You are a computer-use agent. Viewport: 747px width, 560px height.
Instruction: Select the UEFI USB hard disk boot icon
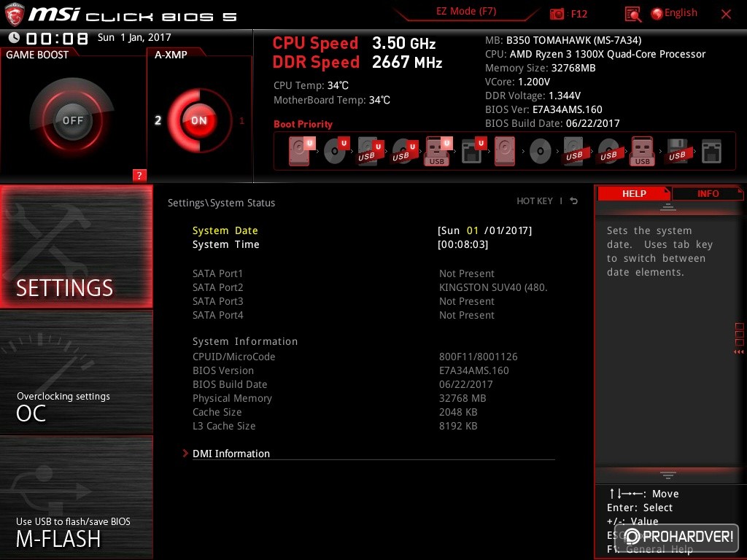pos(370,152)
